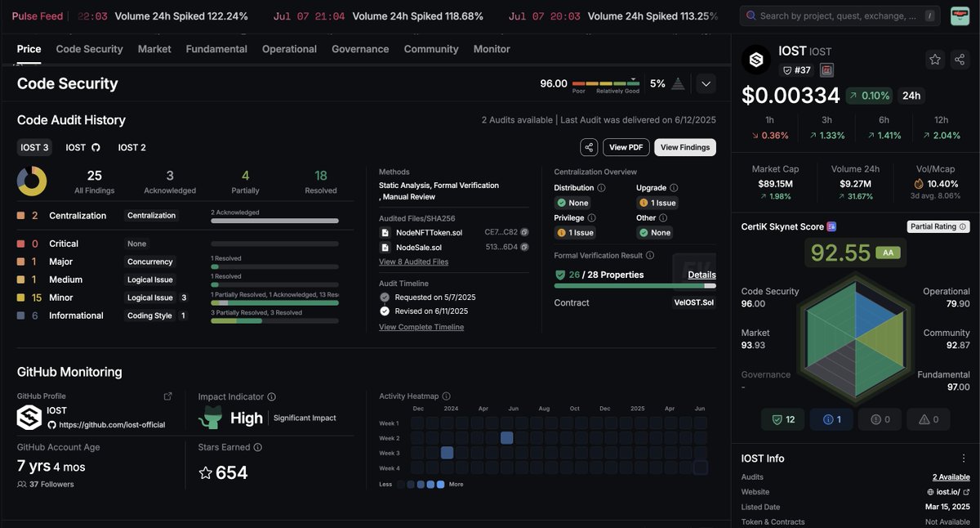The height and width of the screenshot is (528, 980).
Task: Click the search projects input field
Action: click(840, 16)
